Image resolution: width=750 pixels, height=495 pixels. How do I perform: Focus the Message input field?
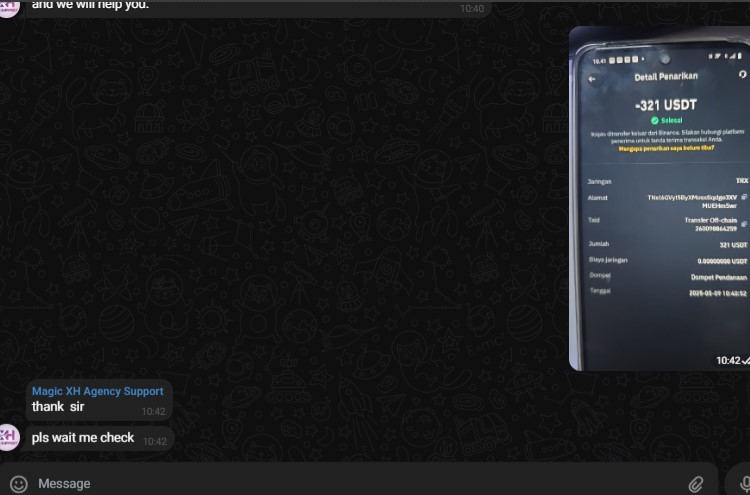350,484
